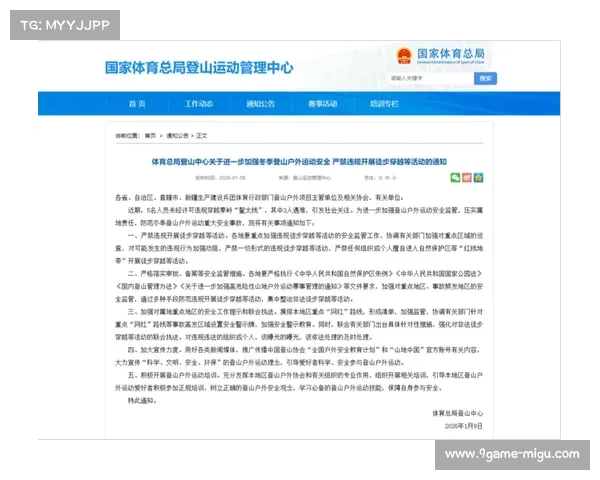Follow the 首页 breadcrumb link

click(150, 136)
